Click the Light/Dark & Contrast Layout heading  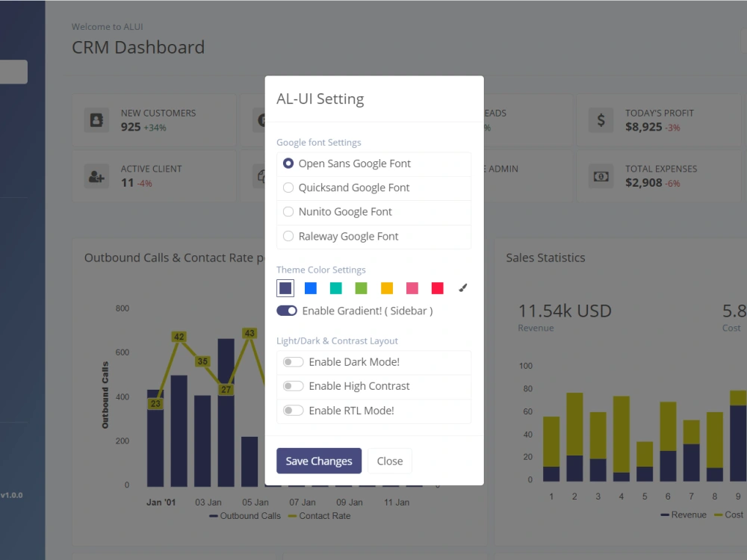(337, 341)
